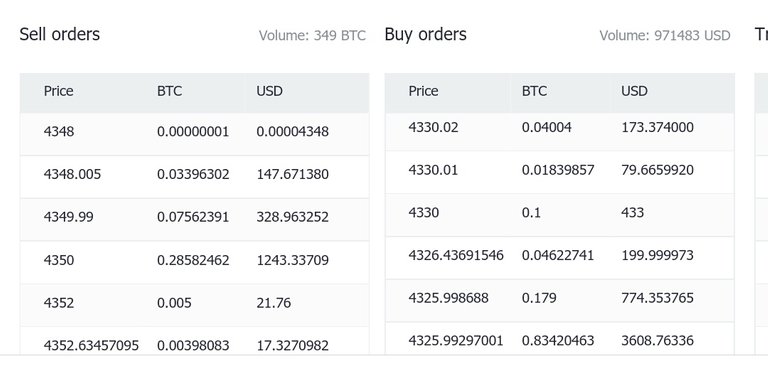
Task: Click the Buy orders volume 971483 USD label
Action: point(665,35)
